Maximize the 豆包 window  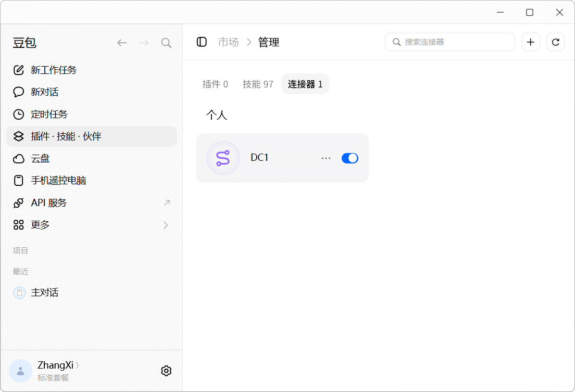[530, 12]
